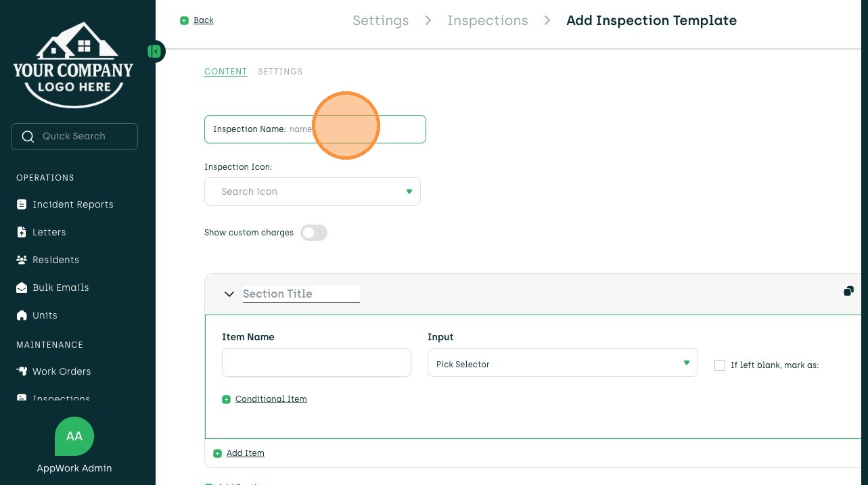Open the Inspection Icon search dropdown

pyautogui.click(x=313, y=191)
